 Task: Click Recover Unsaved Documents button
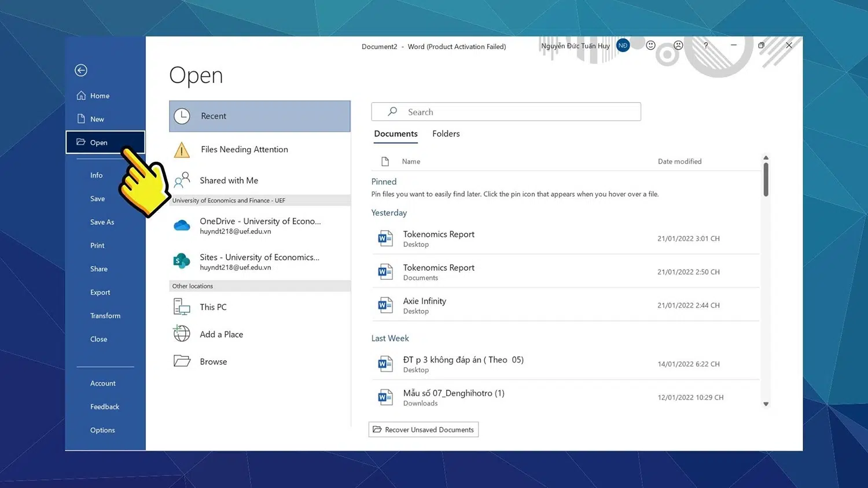pyautogui.click(x=424, y=430)
